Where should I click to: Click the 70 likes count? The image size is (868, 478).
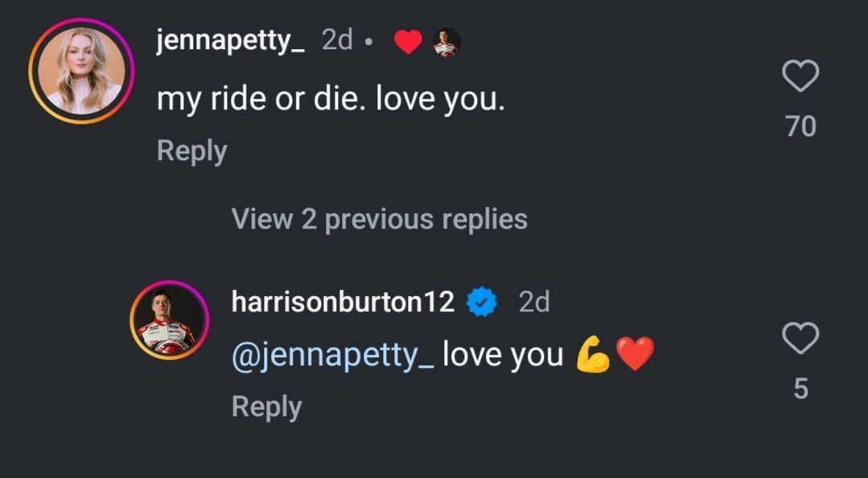pyautogui.click(x=800, y=126)
